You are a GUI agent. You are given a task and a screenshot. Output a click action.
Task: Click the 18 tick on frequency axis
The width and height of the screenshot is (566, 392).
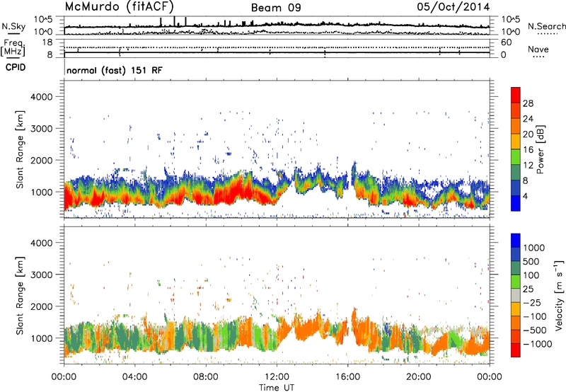tap(47, 42)
